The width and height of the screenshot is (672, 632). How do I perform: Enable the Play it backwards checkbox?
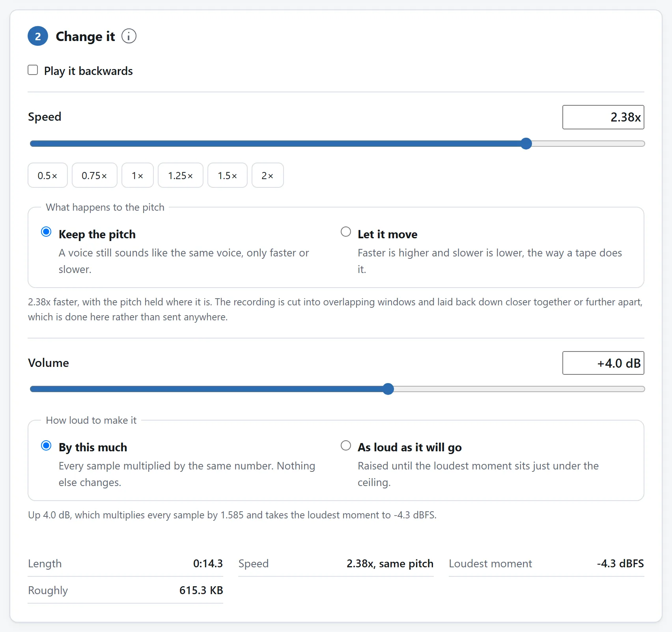click(33, 70)
